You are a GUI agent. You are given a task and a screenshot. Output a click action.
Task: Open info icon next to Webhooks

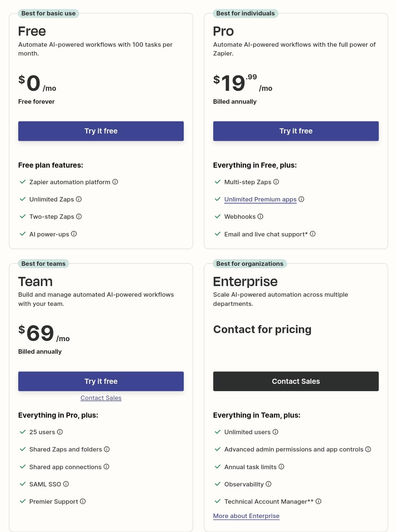click(260, 216)
